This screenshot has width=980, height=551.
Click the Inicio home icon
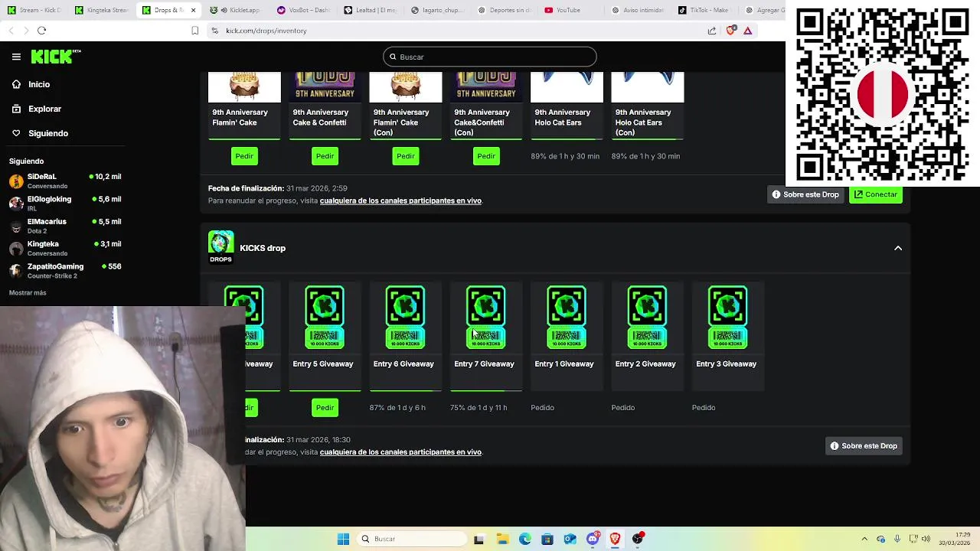[16, 84]
